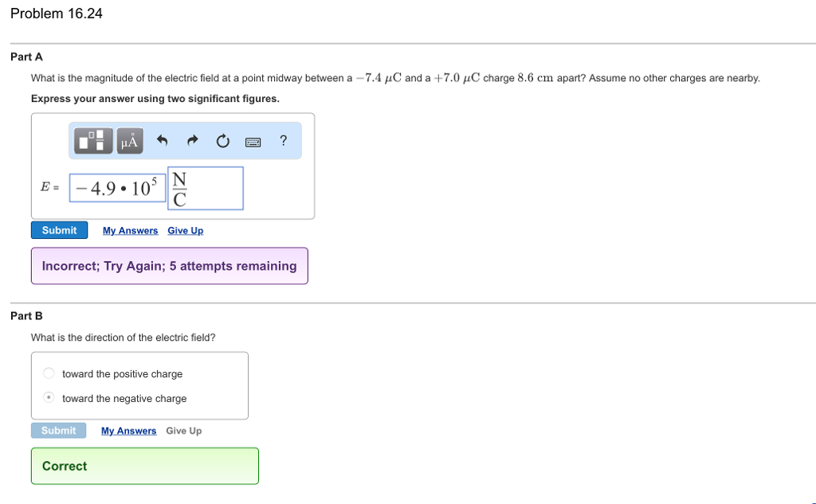Open the on-screen keyboard icon
816x504 pixels.
point(253,141)
